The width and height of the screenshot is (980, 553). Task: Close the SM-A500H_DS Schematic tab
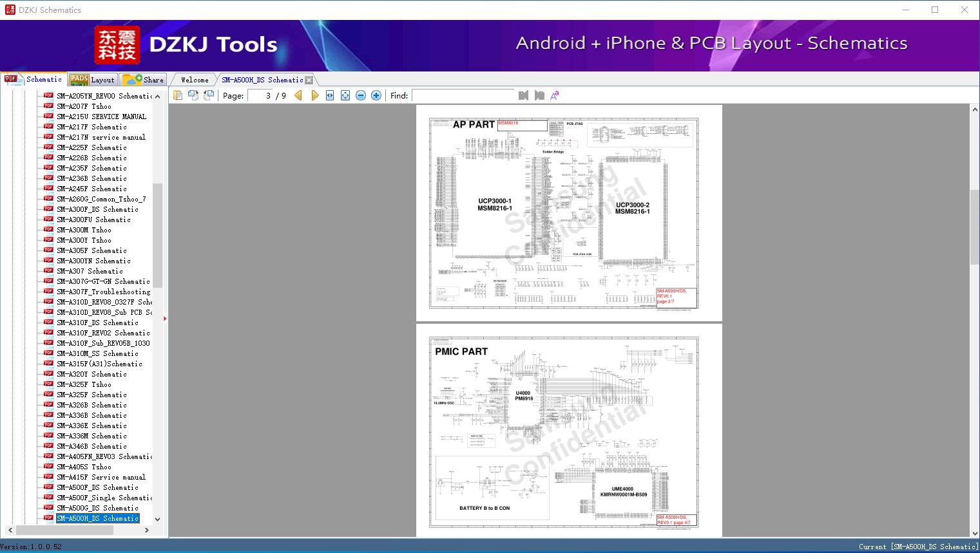(309, 80)
